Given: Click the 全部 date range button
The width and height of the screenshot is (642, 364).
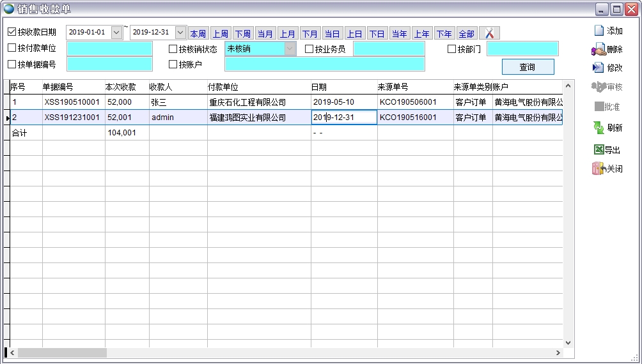Looking at the screenshot, I should (467, 34).
